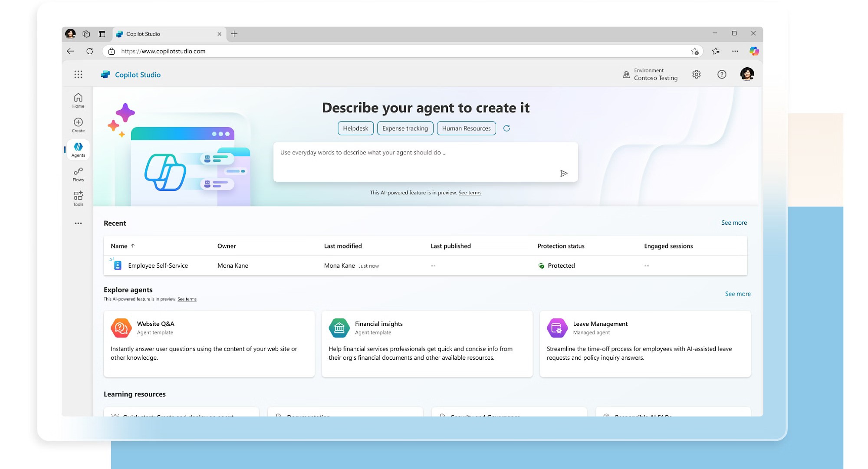Open the Settings gear icon
The height and width of the screenshot is (469, 868).
(696, 75)
